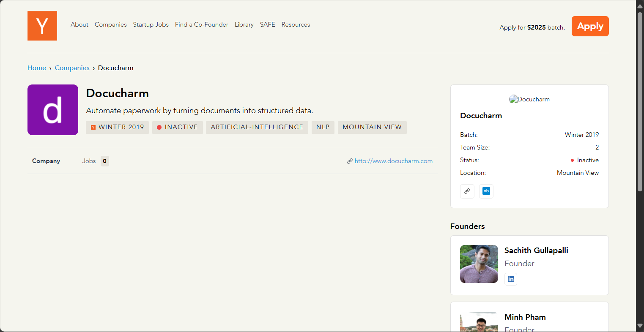Click the purple Docucharm logo tile

(x=53, y=110)
